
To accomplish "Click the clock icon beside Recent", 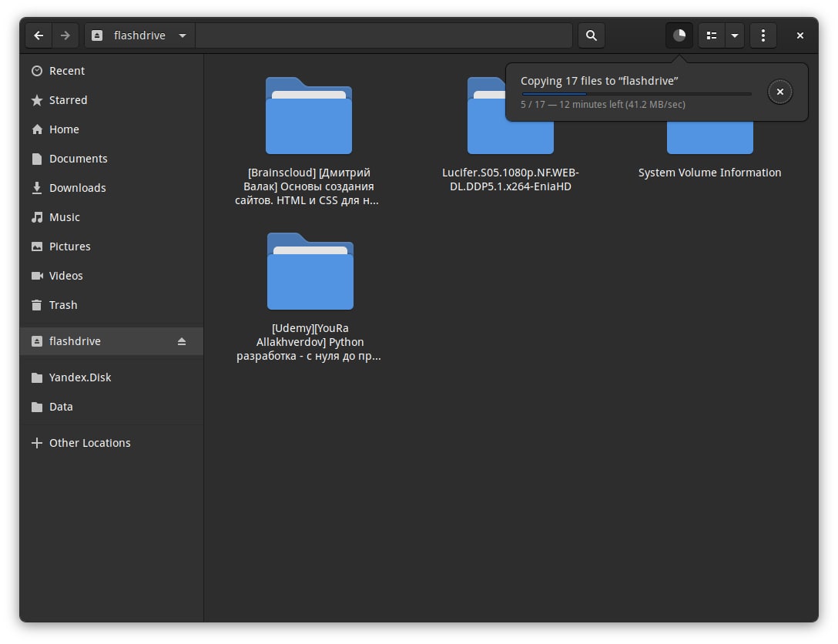I will pos(37,71).
